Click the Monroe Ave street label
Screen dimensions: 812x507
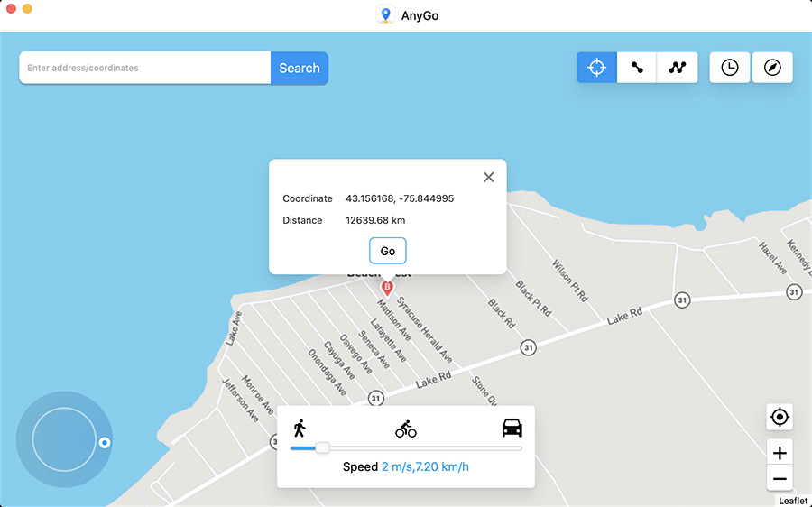pos(257,394)
